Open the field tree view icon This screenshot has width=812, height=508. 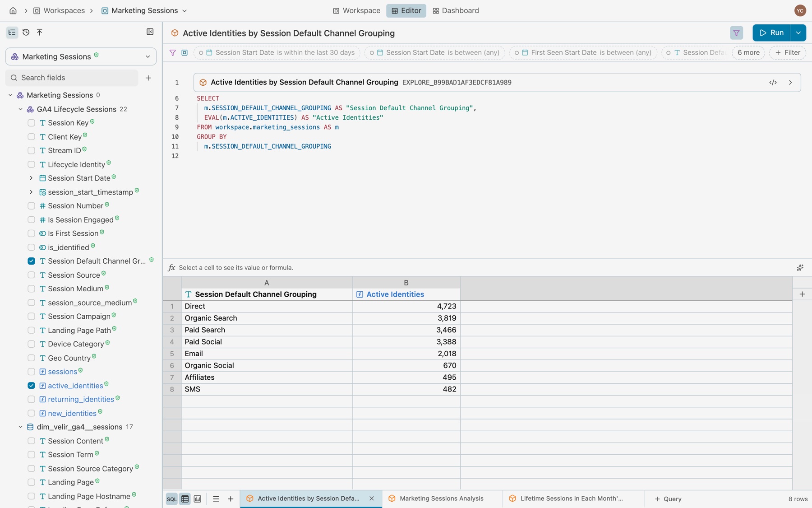pos(12,32)
